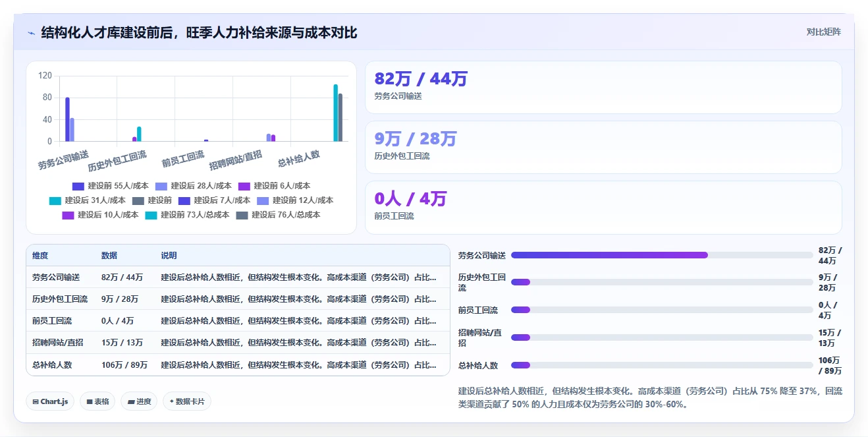The height and width of the screenshot is (437, 868).
Task: Click the 进度 chip
Action: click(x=139, y=401)
